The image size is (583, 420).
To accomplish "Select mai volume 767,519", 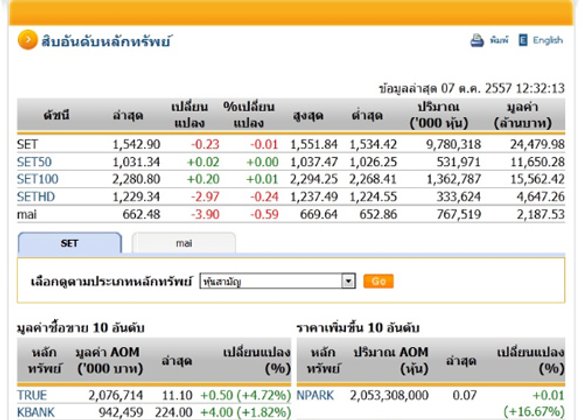I will pyautogui.click(x=459, y=214).
